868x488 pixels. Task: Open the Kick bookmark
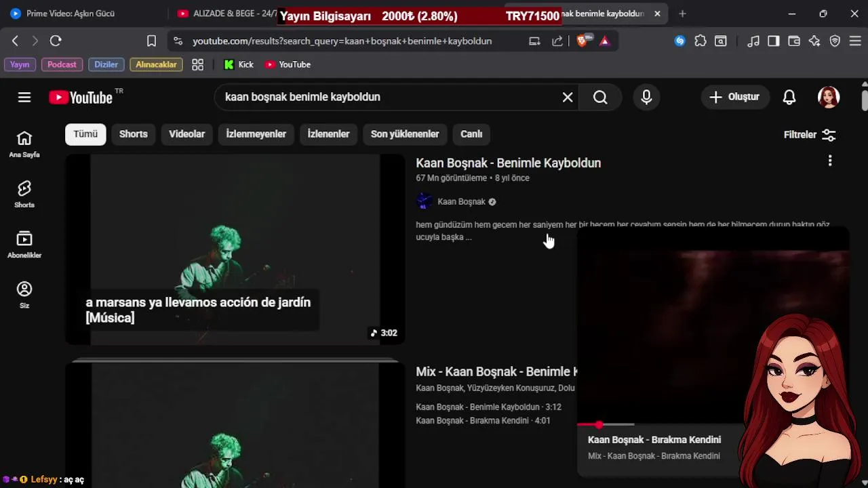click(x=239, y=64)
